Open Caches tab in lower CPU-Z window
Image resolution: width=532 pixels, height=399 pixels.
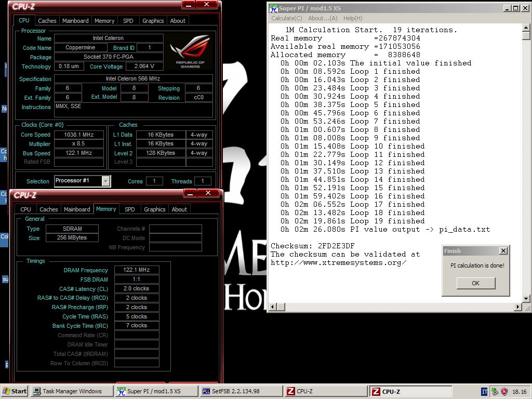[48, 209]
